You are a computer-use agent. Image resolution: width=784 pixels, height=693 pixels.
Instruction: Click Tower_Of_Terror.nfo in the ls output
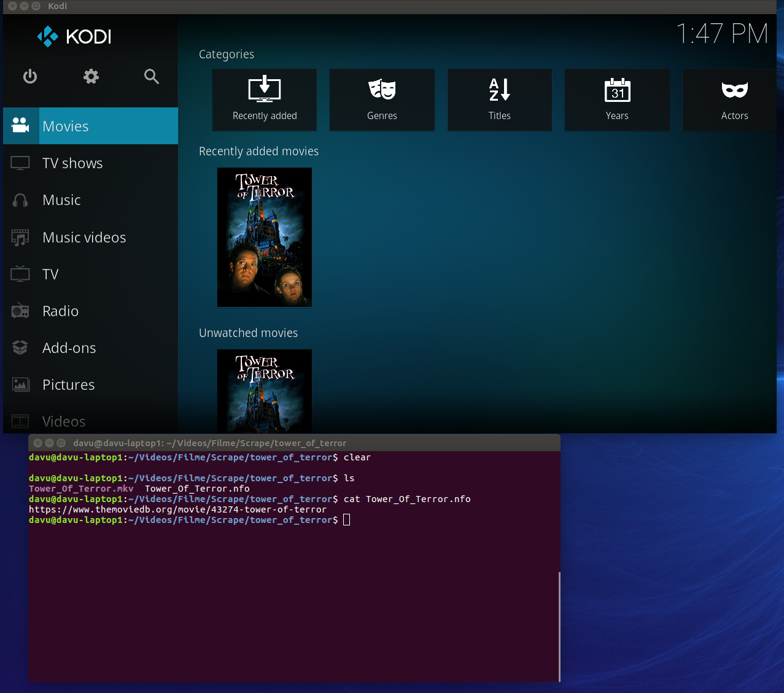197,489
